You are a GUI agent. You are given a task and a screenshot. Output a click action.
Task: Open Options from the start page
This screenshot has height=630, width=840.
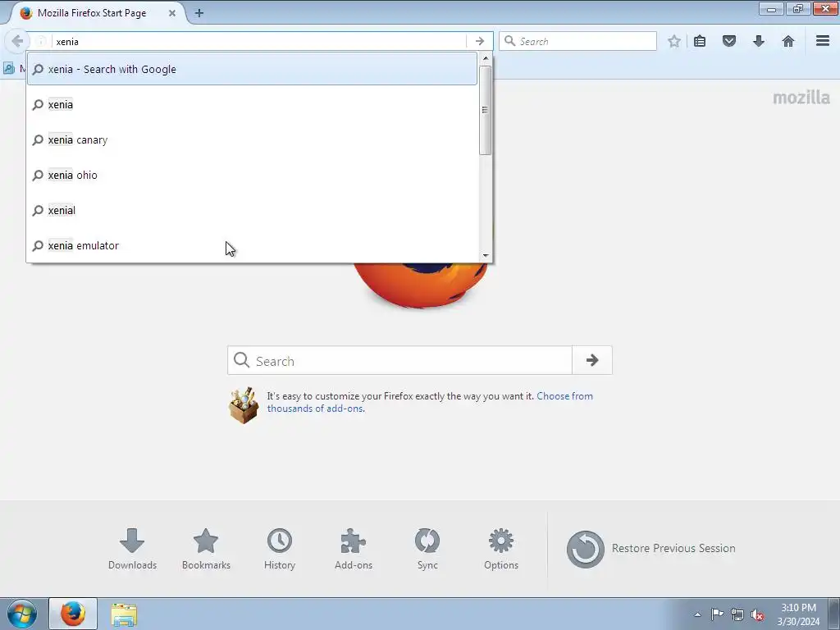pos(501,549)
